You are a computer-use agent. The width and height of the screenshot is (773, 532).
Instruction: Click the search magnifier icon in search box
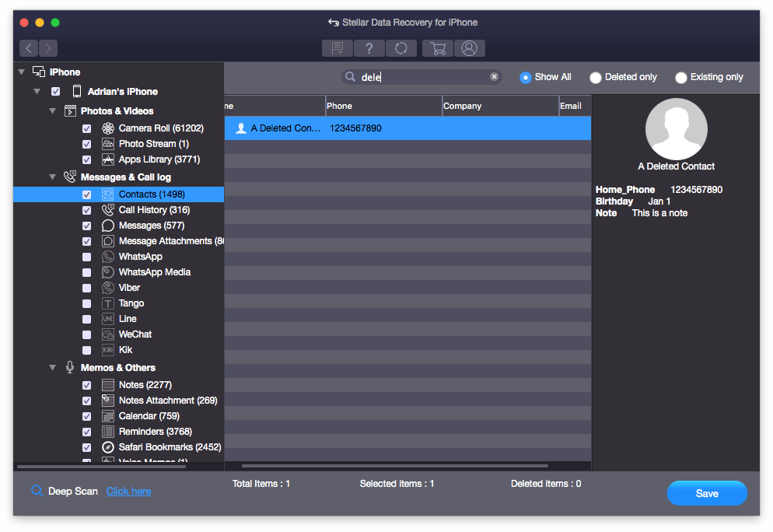coord(350,76)
